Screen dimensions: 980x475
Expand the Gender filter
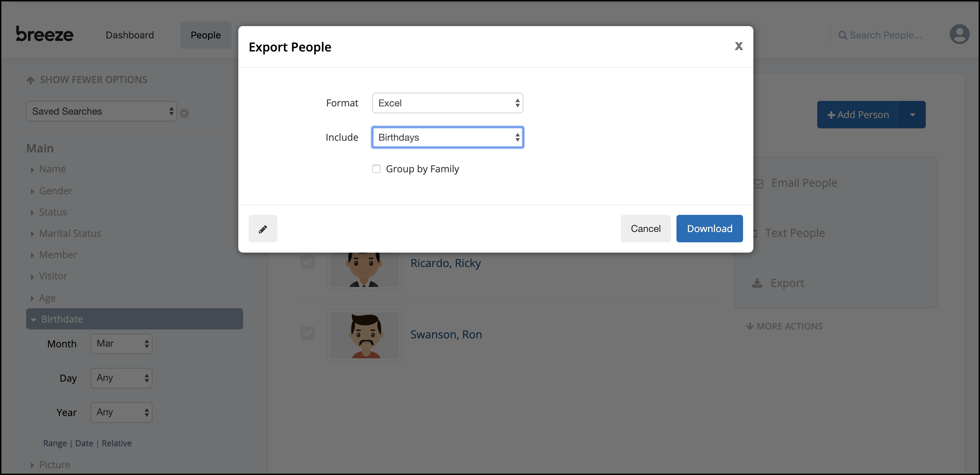(x=52, y=190)
